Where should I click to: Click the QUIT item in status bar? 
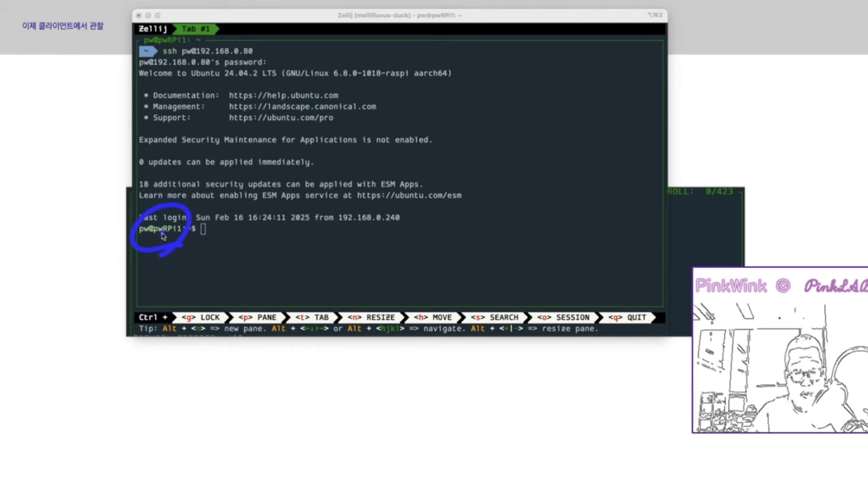(627, 317)
